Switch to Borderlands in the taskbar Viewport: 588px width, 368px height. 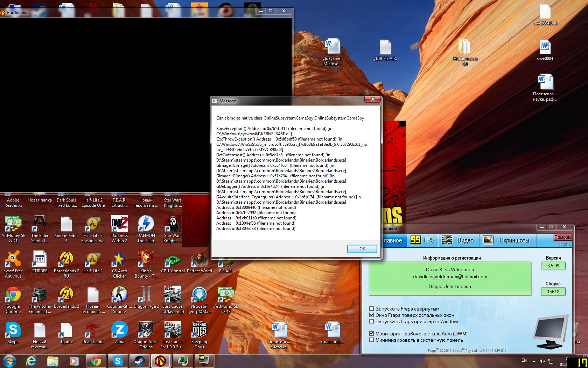click(x=161, y=361)
